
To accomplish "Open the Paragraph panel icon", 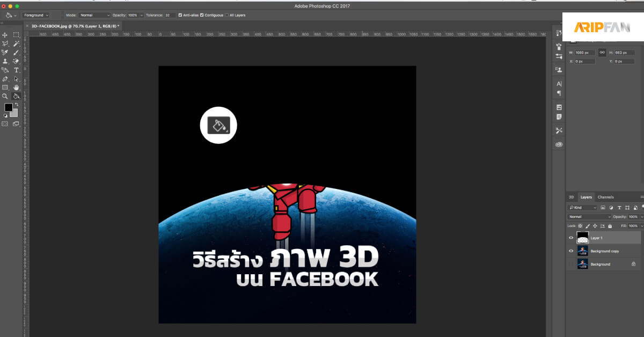I will [x=559, y=93].
